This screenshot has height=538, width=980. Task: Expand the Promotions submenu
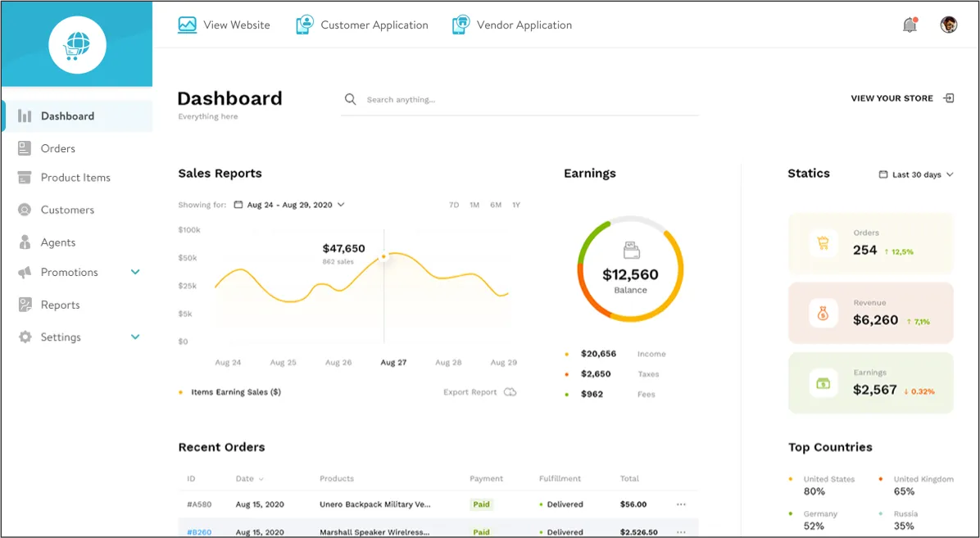coord(135,272)
